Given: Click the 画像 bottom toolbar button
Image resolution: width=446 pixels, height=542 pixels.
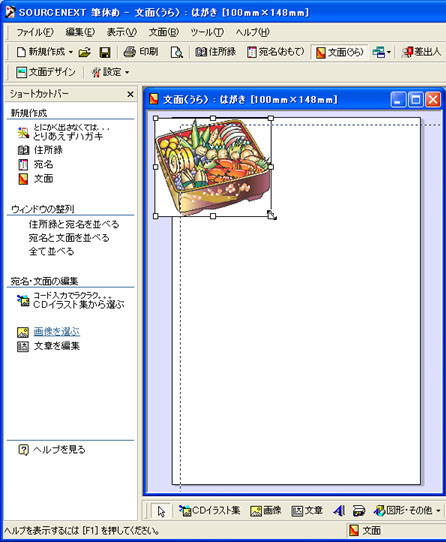Looking at the screenshot, I should pyautogui.click(x=266, y=511).
